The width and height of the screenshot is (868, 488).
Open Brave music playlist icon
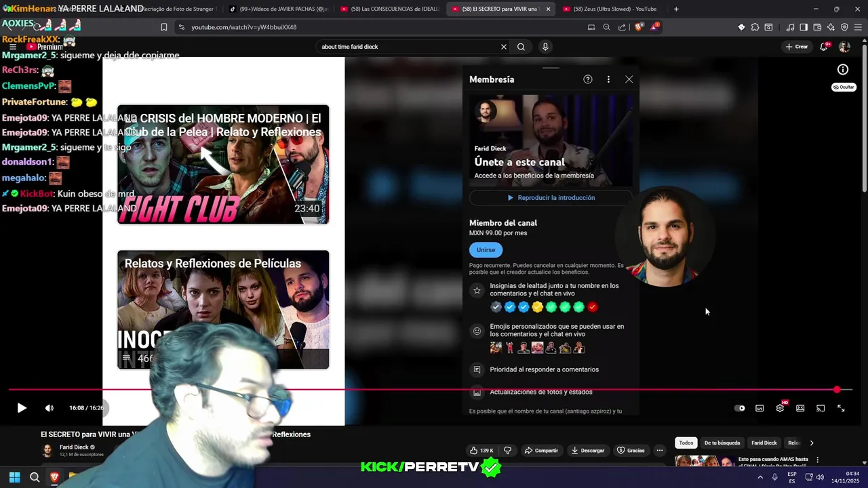pyautogui.click(x=790, y=27)
